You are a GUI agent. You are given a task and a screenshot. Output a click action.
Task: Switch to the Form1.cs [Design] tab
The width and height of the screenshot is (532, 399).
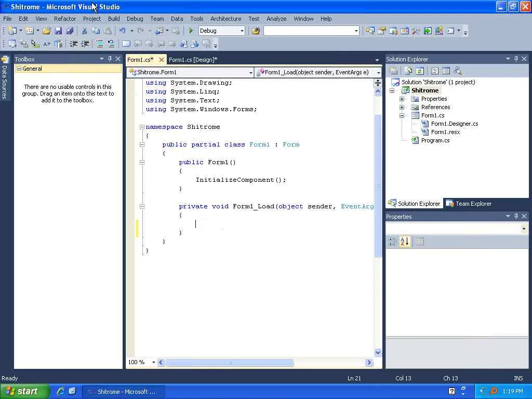tap(193, 60)
